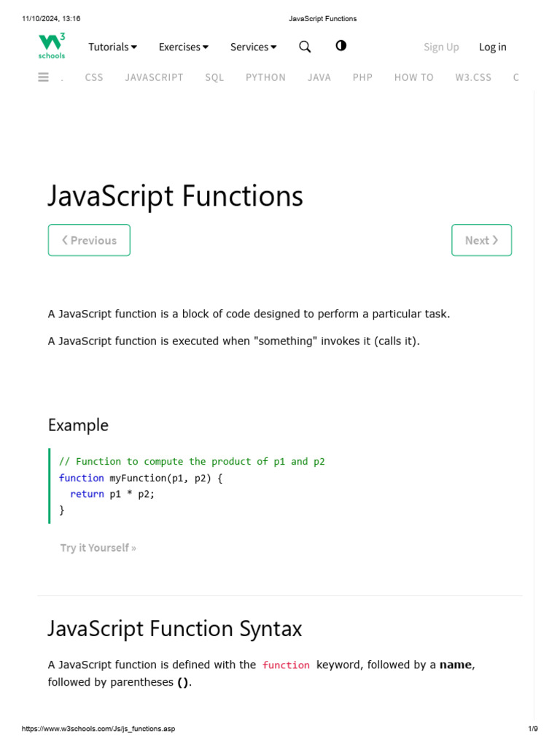Open the search magnifier icon

pyautogui.click(x=305, y=47)
